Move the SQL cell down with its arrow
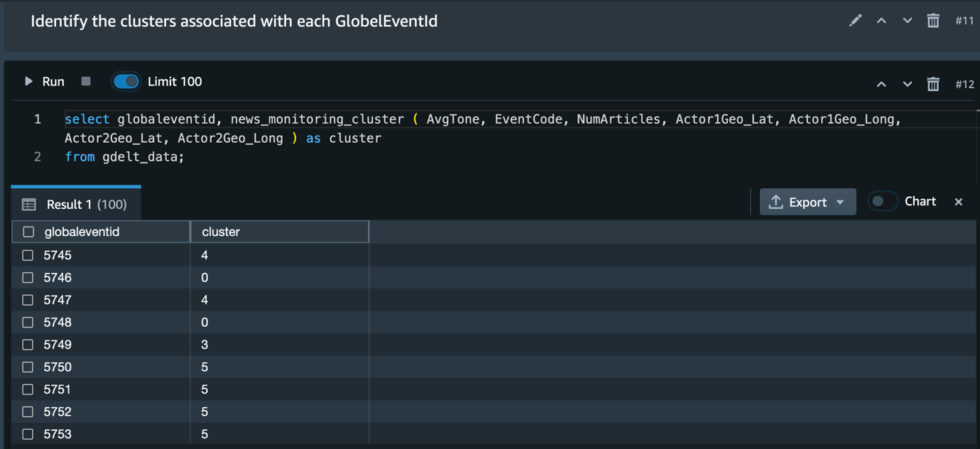This screenshot has width=980, height=449. coord(907,84)
